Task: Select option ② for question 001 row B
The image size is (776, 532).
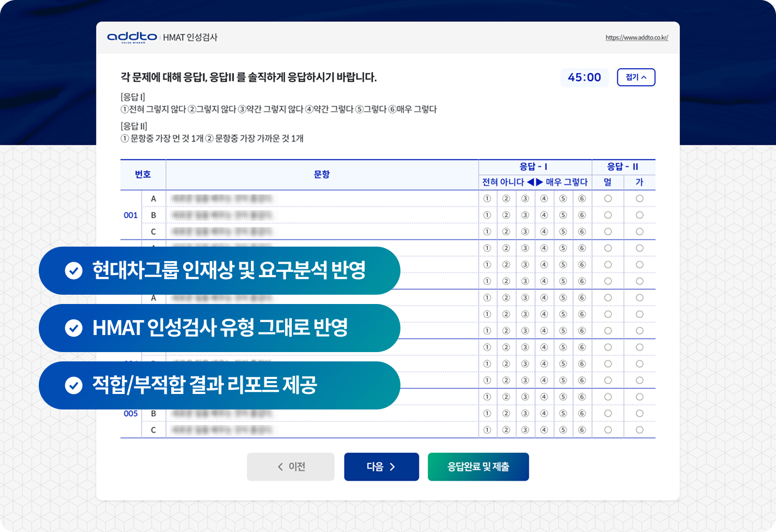Action: [x=506, y=215]
